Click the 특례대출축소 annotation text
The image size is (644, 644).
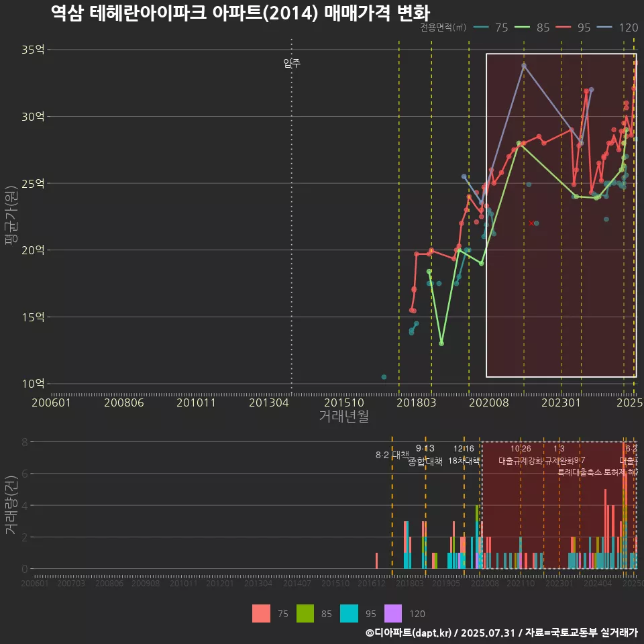pos(580,472)
